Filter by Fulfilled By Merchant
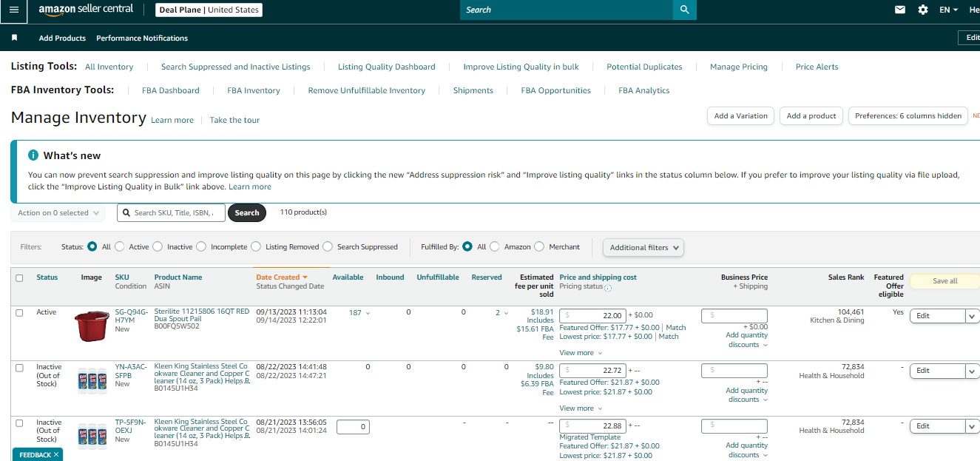Screen dimensions: 980x461 point(539,246)
